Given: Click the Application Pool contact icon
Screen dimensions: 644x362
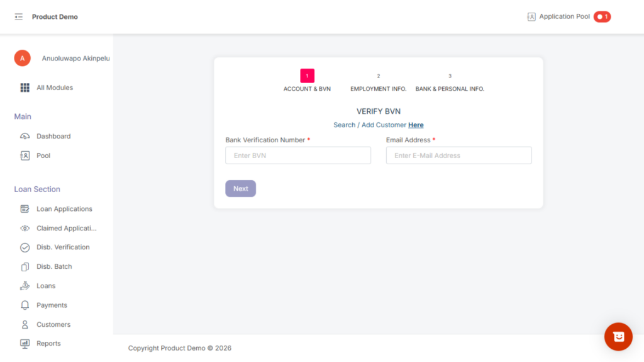Looking at the screenshot, I should 531,17.
